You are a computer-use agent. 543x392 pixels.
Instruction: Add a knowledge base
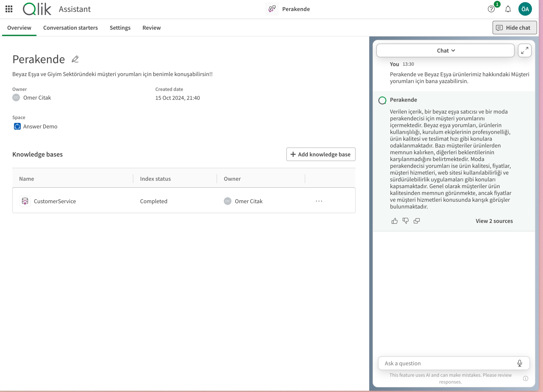[x=321, y=154]
